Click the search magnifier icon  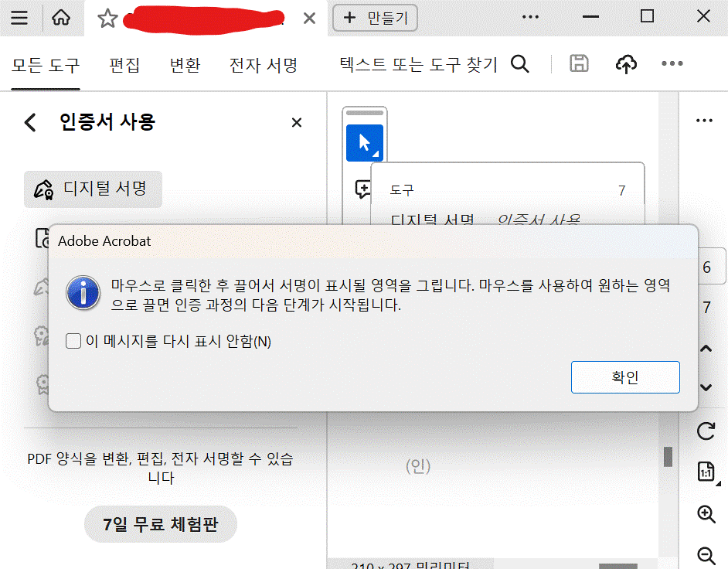tap(519, 63)
